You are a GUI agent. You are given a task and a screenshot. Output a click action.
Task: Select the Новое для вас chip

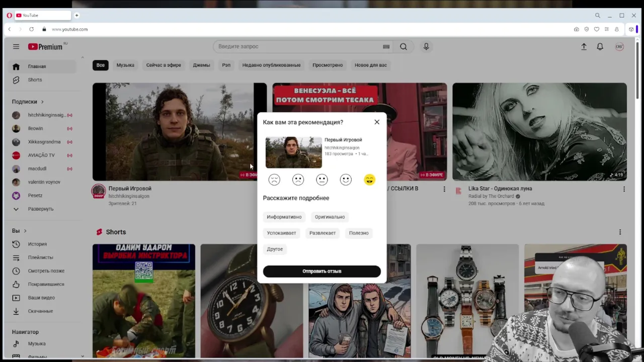tap(371, 65)
